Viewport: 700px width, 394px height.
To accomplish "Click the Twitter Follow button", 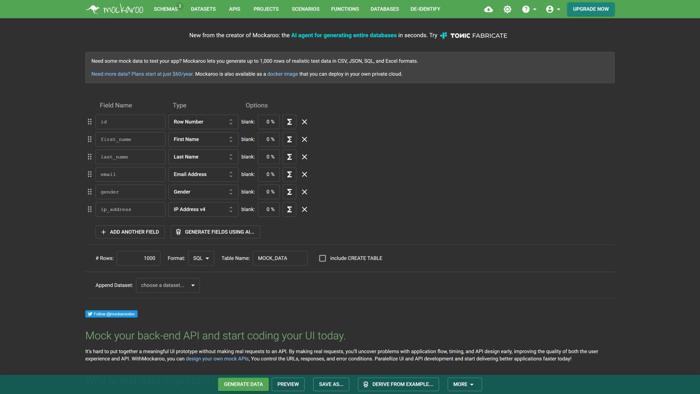I will pyautogui.click(x=111, y=314).
